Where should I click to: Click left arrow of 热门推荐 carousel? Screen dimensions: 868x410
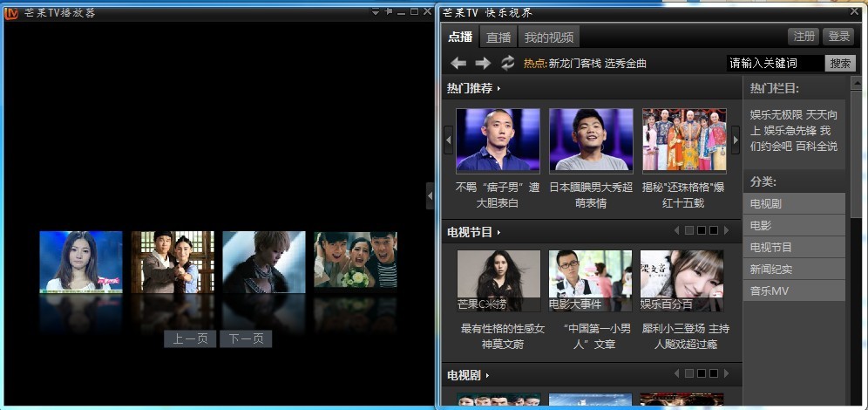[x=449, y=140]
